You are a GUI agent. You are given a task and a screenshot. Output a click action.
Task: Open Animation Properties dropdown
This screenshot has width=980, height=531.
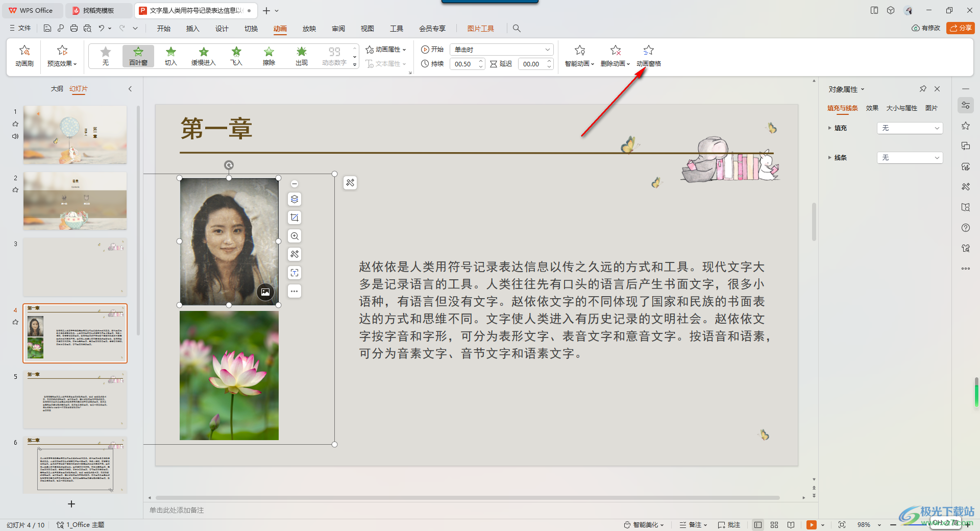point(386,50)
